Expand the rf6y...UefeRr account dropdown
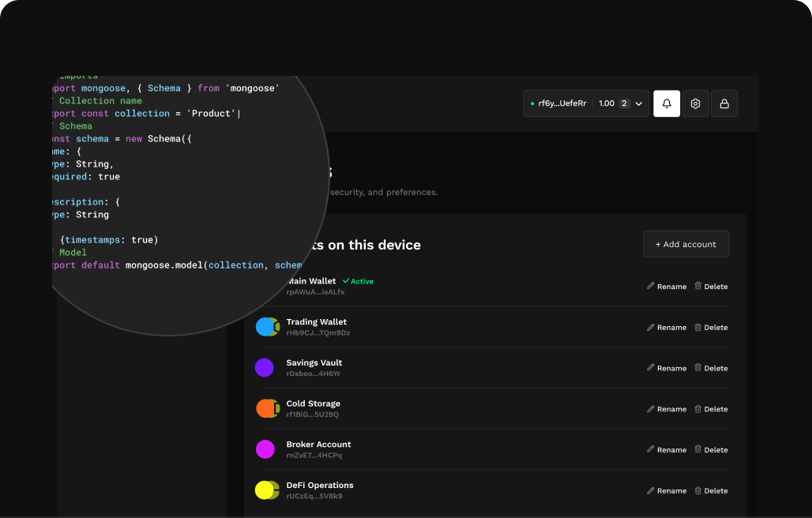 click(x=585, y=103)
